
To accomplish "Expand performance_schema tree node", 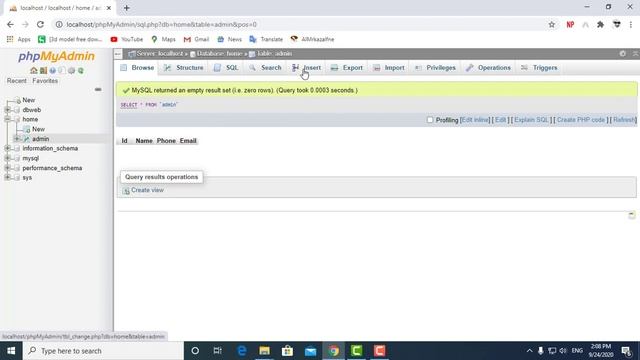I will [7, 168].
